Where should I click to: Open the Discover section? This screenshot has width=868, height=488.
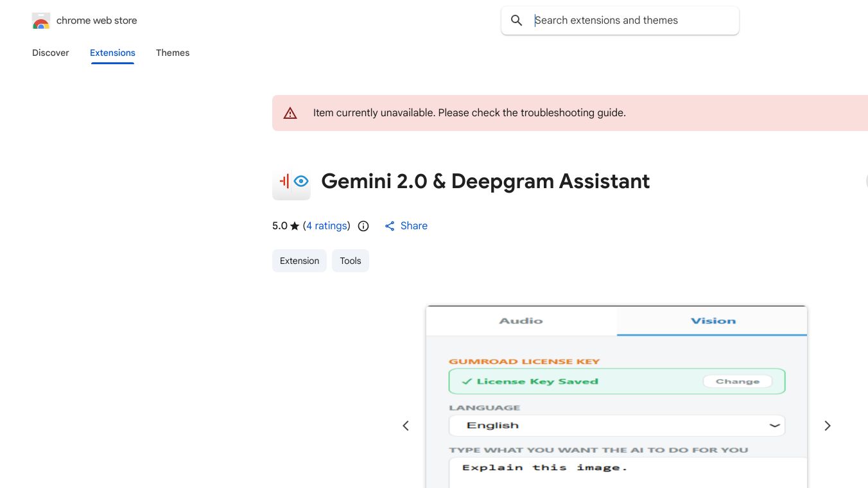click(x=50, y=53)
